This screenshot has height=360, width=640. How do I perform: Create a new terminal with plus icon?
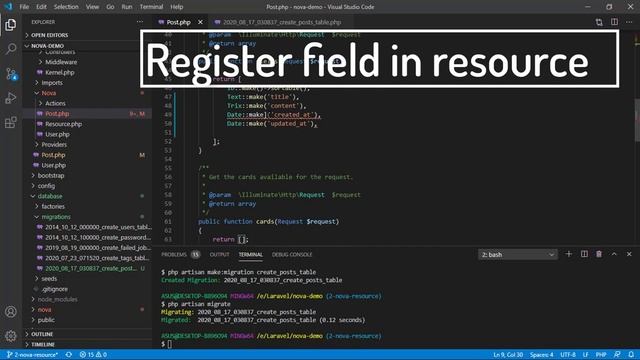569,254
